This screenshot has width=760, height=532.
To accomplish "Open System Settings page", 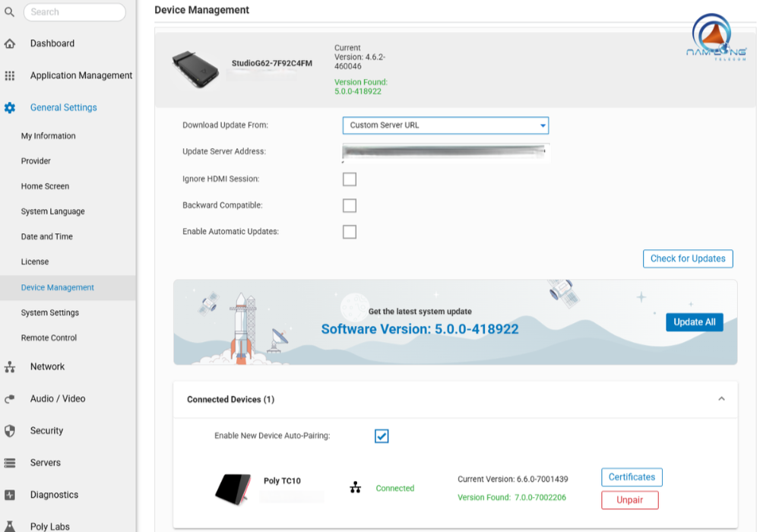I will click(50, 312).
